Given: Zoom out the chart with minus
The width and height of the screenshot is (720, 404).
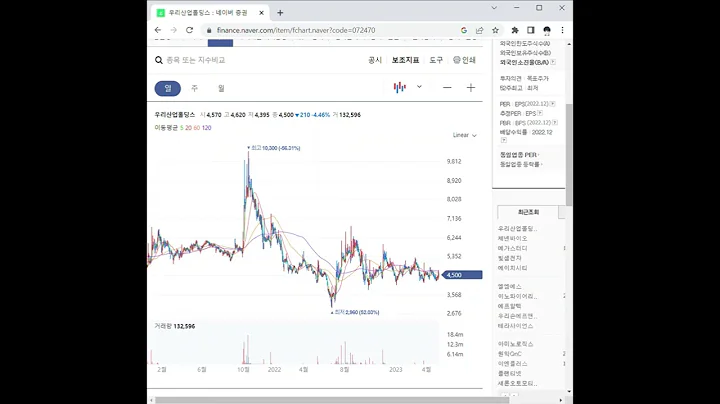Looking at the screenshot, I should tap(447, 88).
